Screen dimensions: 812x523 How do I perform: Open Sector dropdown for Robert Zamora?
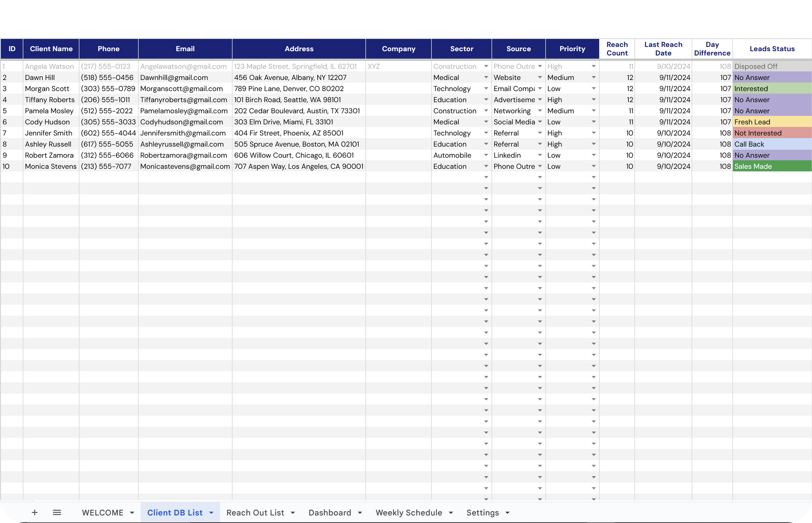click(x=486, y=155)
